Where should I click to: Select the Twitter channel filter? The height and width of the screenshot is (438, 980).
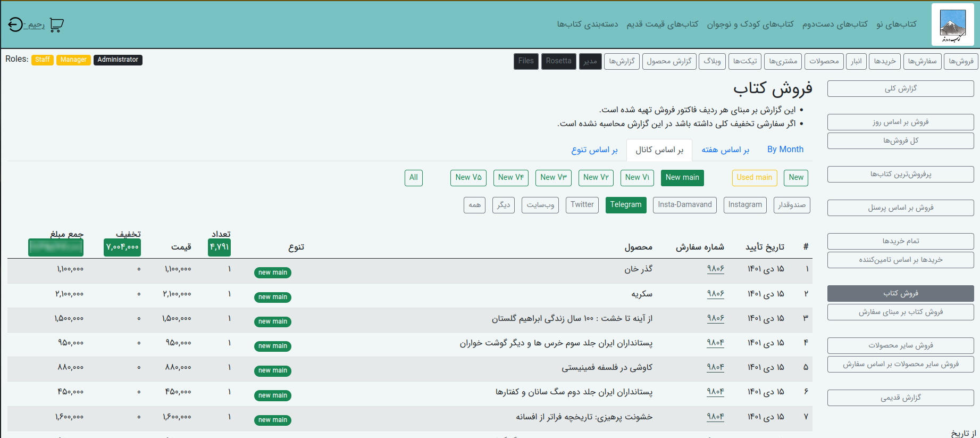pyautogui.click(x=582, y=205)
